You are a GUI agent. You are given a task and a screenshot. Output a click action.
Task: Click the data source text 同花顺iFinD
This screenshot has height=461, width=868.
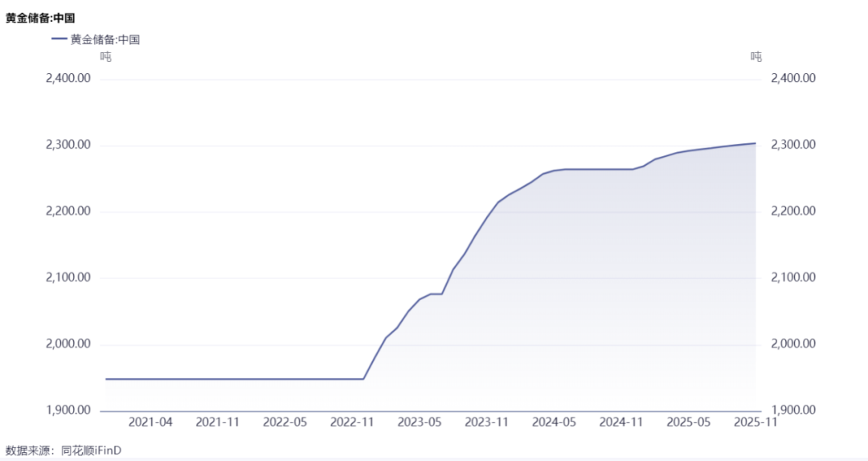(x=92, y=451)
